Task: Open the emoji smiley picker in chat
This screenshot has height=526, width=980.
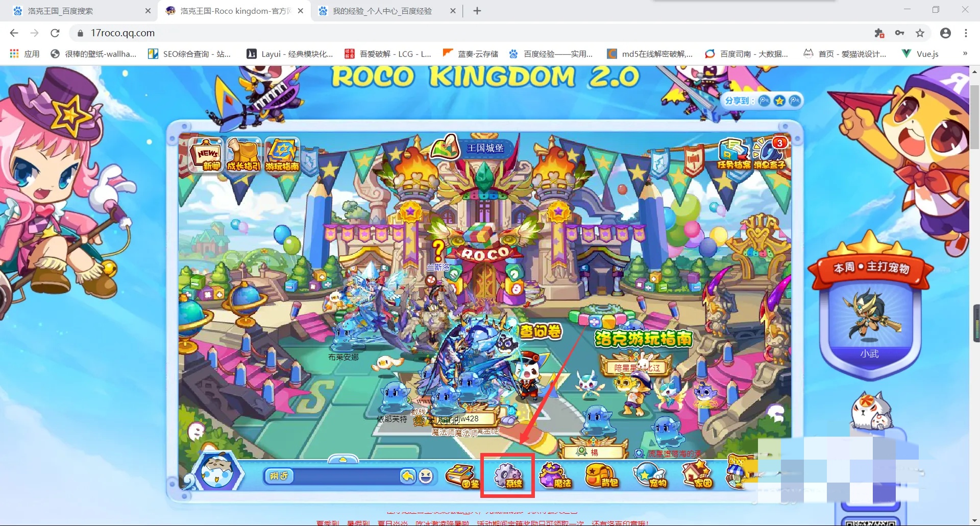Action: [x=426, y=476]
